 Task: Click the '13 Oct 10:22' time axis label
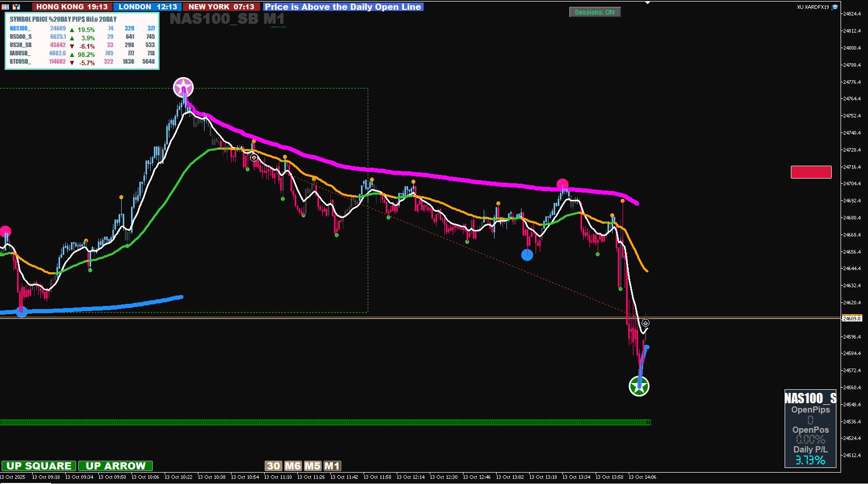click(x=178, y=477)
